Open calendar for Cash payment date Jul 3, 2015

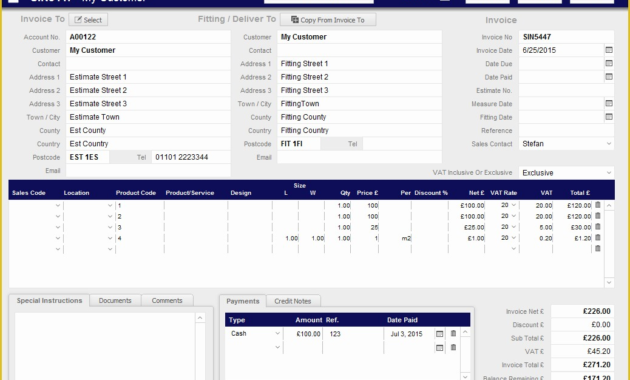tap(440, 334)
